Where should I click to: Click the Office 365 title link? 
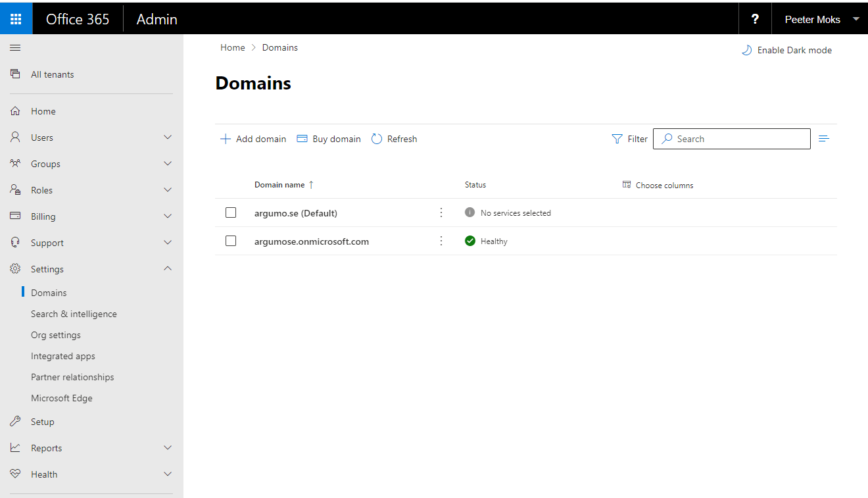point(78,19)
